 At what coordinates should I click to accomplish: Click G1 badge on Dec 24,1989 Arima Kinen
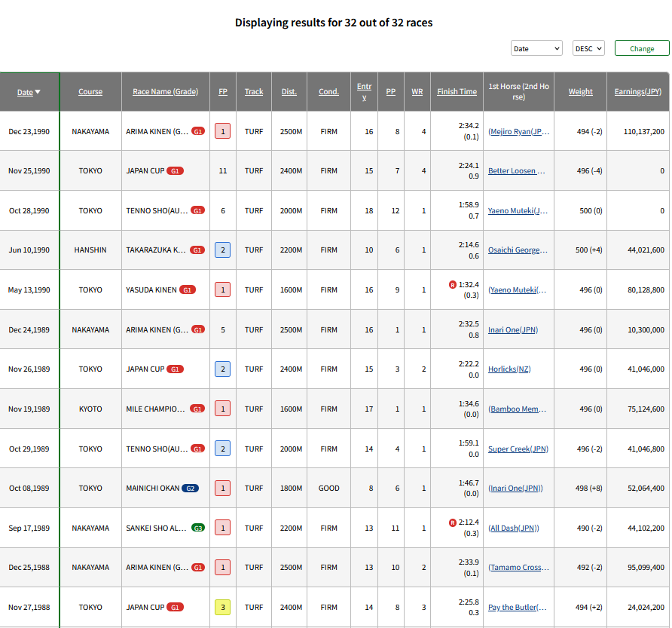[x=197, y=330]
